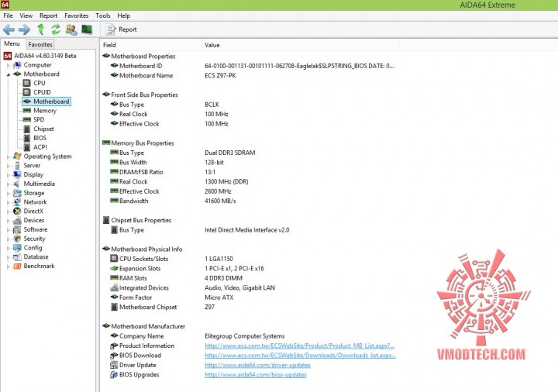Open the File menu
The height and width of the screenshot is (392, 558).
tap(8, 15)
